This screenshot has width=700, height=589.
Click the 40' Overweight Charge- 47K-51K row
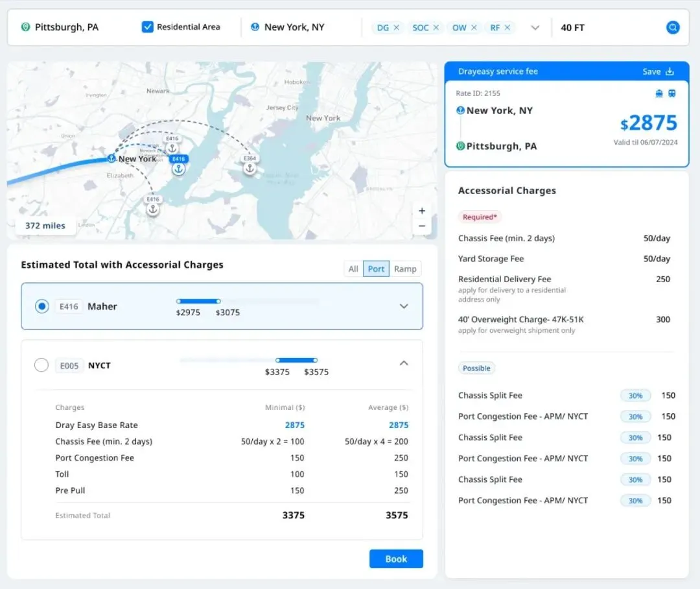point(564,324)
